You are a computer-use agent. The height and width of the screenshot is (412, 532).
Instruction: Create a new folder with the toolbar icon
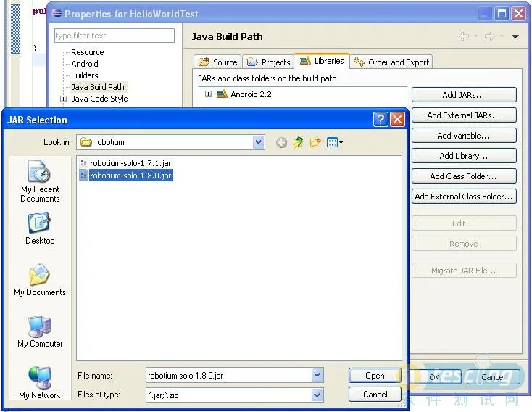(315, 143)
